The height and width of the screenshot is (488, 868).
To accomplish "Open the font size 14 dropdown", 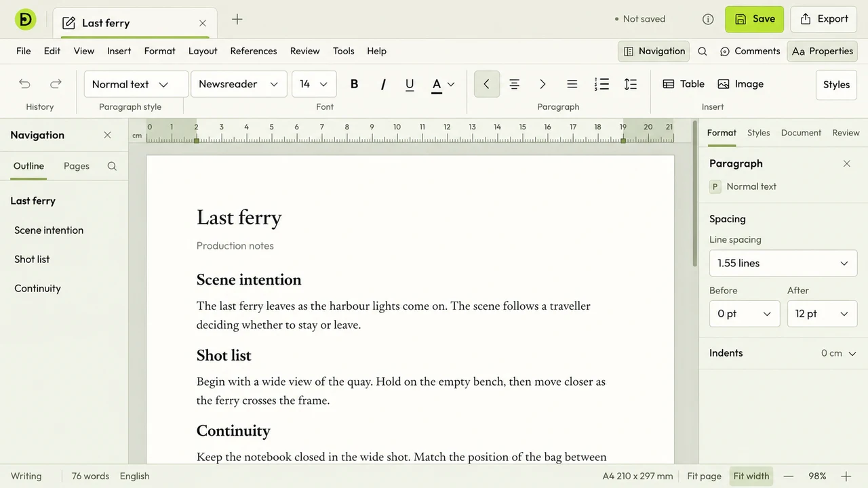I will point(314,84).
